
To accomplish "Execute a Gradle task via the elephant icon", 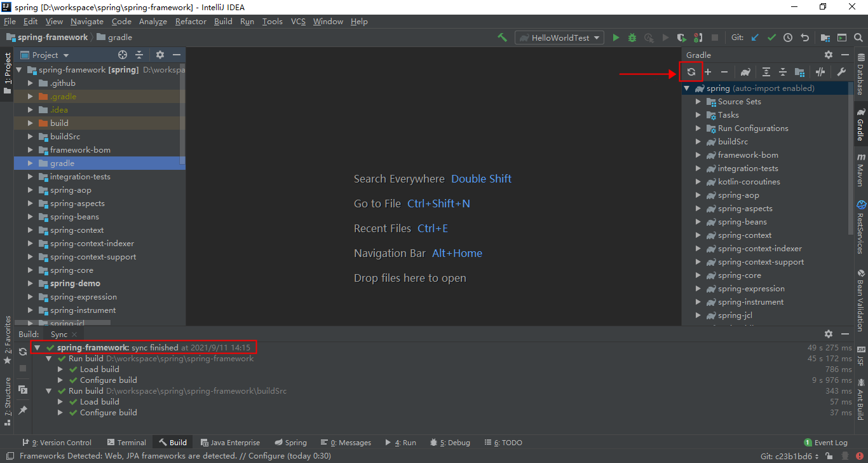I will click(x=745, y=72).
